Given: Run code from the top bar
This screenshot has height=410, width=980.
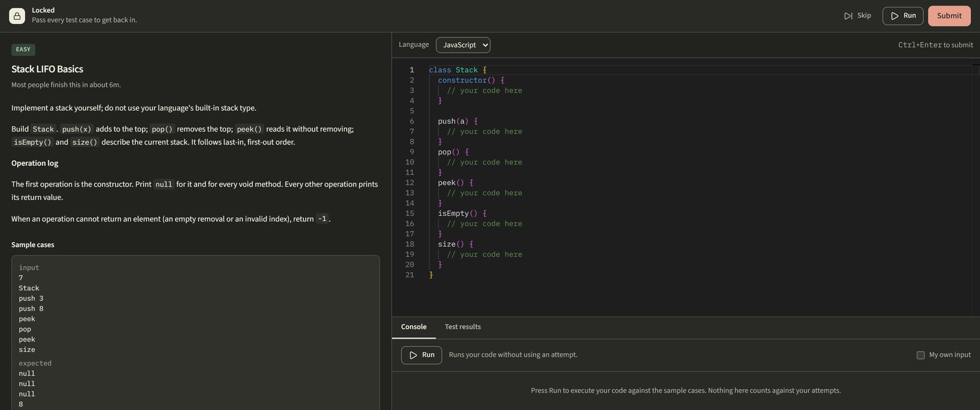Looking at the screenshot, I should [x=903, y=16].
